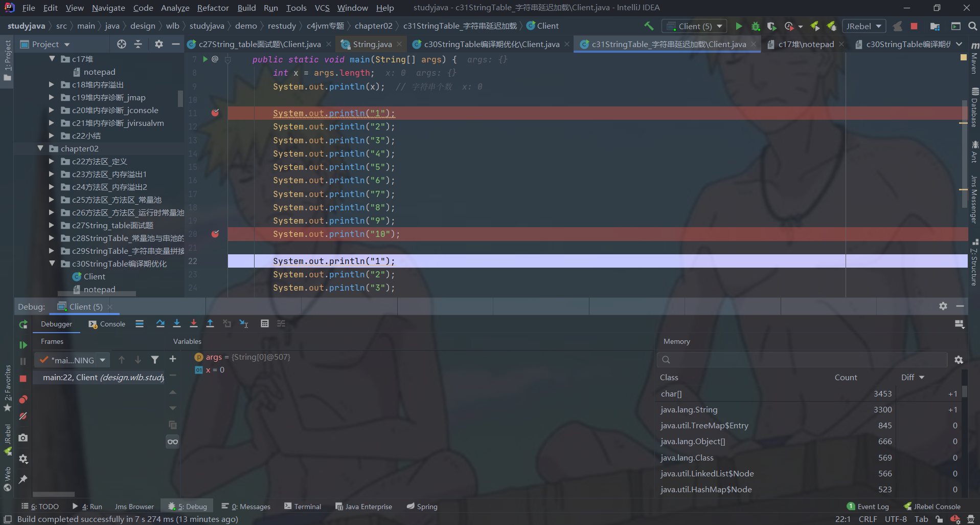
Task: Click the Debug bug icon in top toolbar
Action: pyautogui.click(x=756, y=26)
